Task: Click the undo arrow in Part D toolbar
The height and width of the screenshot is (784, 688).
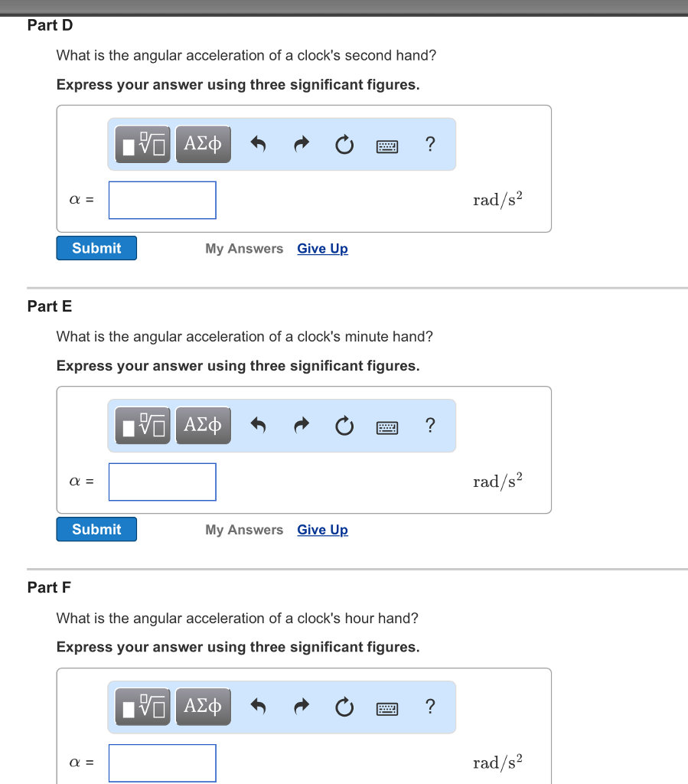Action: click(x=258, y=144)
